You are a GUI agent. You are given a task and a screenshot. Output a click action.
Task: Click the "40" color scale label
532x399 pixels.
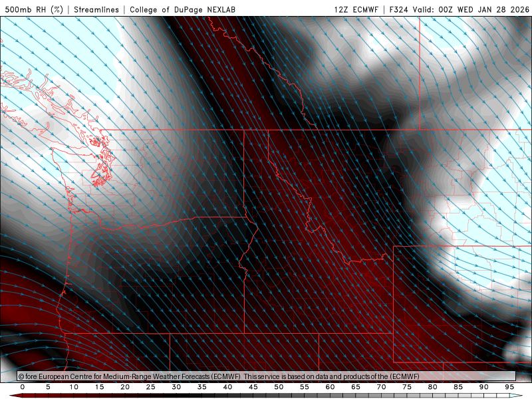tap(227, 387)
